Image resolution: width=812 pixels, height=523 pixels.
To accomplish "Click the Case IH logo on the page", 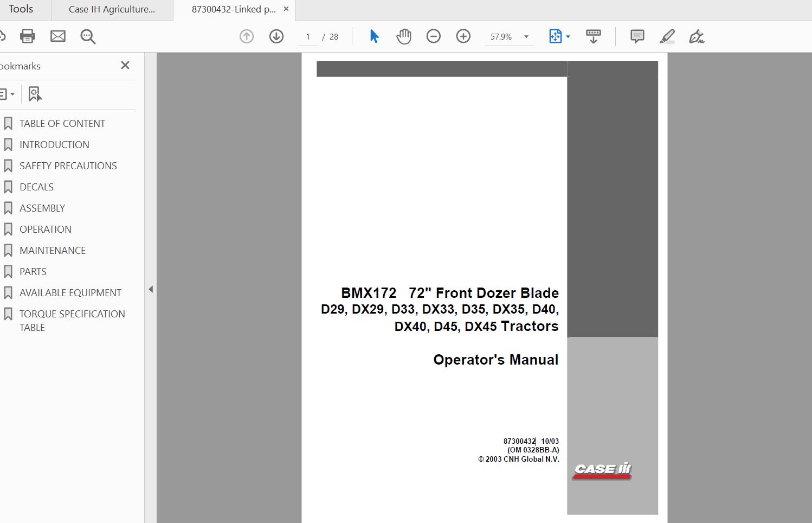I will point(603,470).
